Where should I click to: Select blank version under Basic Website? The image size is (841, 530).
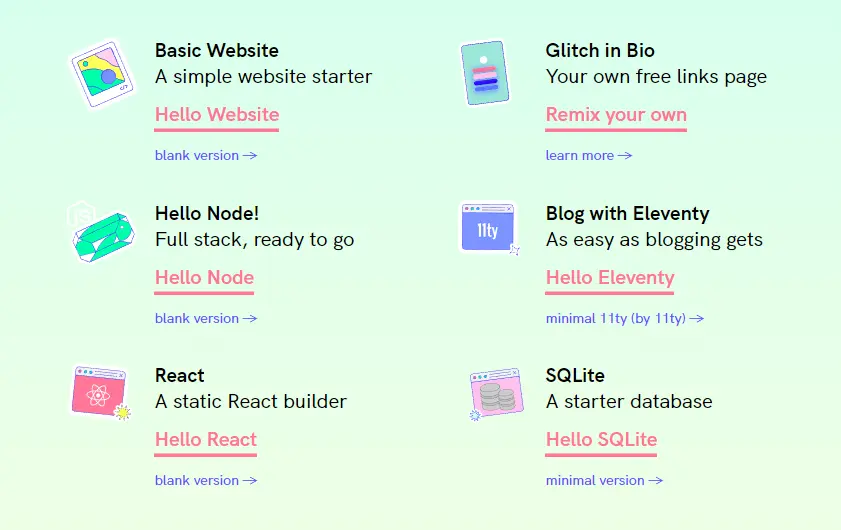[x=206, y=155]
